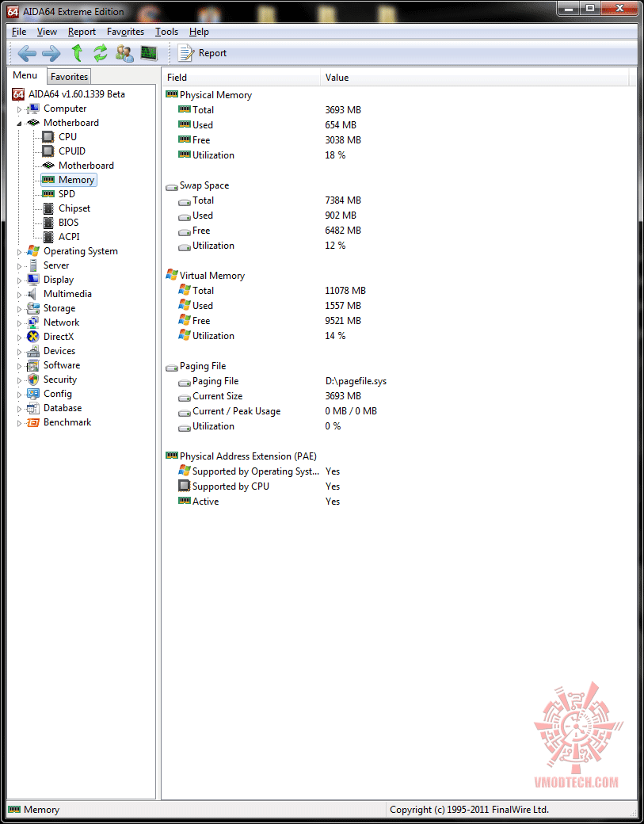
Task: Click the Software icon in tree
Action: tap(33, 365)
